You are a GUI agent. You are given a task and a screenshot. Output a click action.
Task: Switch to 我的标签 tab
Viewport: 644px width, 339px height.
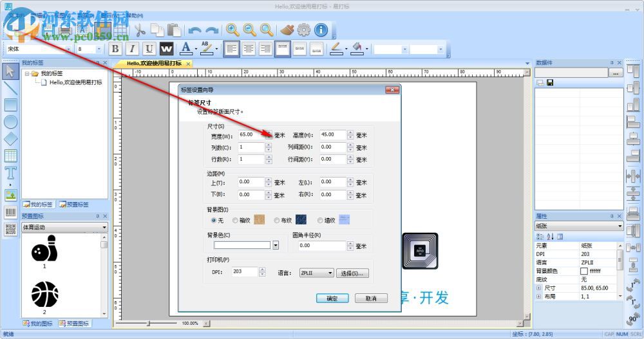38,205
